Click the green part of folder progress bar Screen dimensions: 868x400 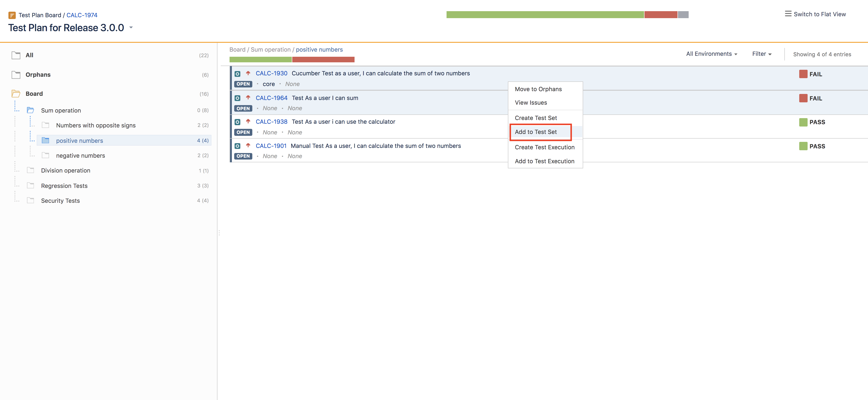tap(260, 59)
